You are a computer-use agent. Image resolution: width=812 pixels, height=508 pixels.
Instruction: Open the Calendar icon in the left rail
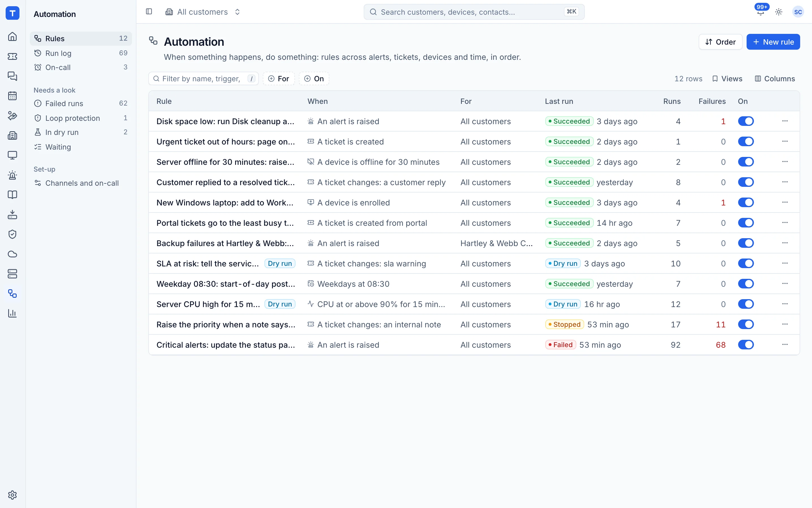12,96
